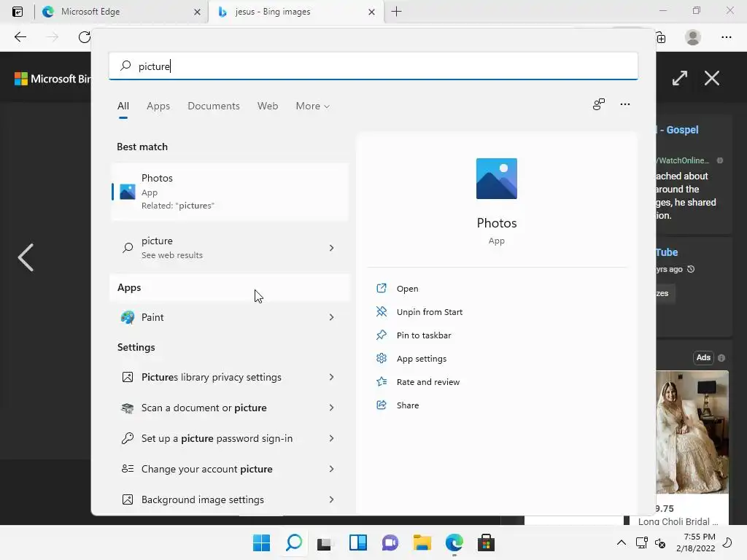Viewport: 747px width, 560px height.
Task: Open Scan a document or picture
Action: coord(230,408)
